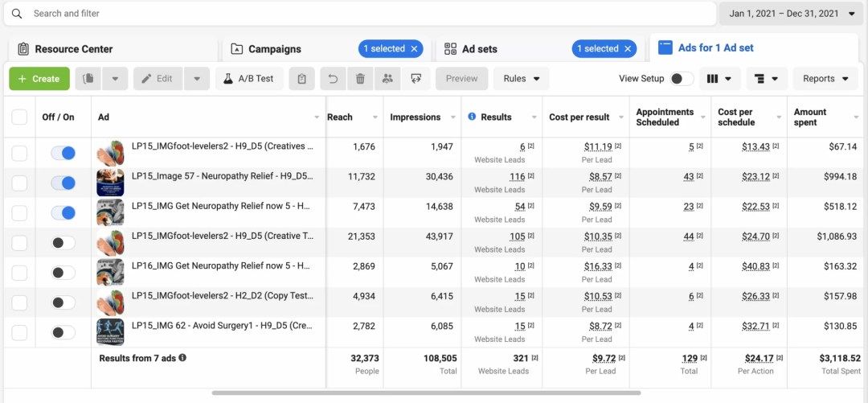
Task: Click the Appointments Scheduled column header
Action: [665, 117]
